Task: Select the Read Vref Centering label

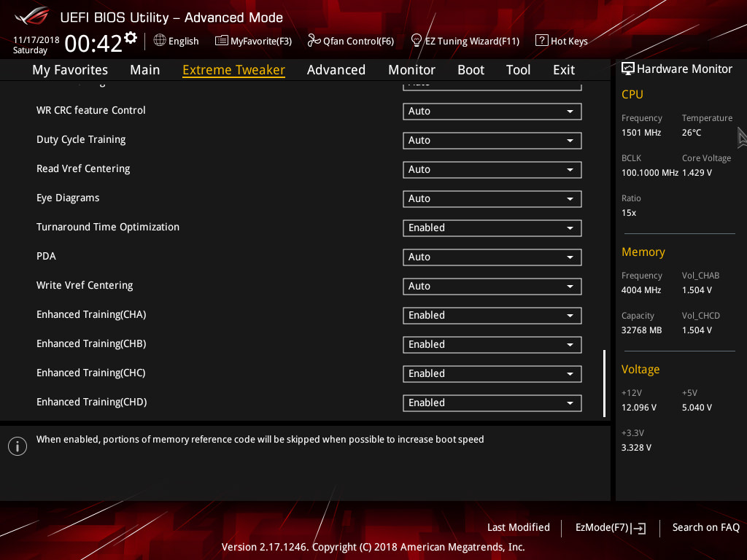Action: (83, 168)
